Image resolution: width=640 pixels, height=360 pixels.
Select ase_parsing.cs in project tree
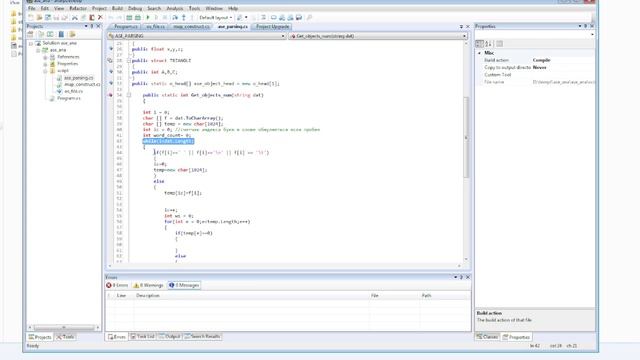click(79, 78)
